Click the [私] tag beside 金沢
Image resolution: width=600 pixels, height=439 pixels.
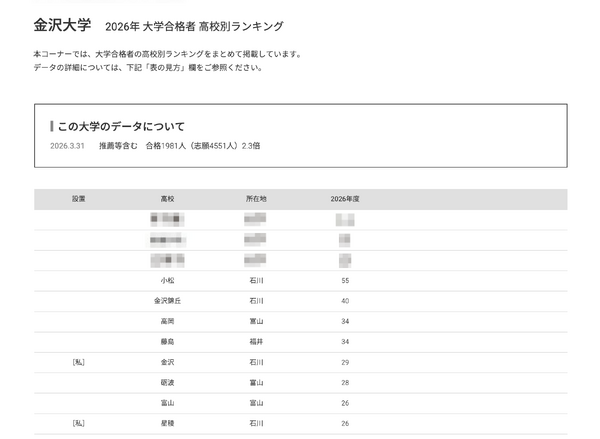pos(78,362)
